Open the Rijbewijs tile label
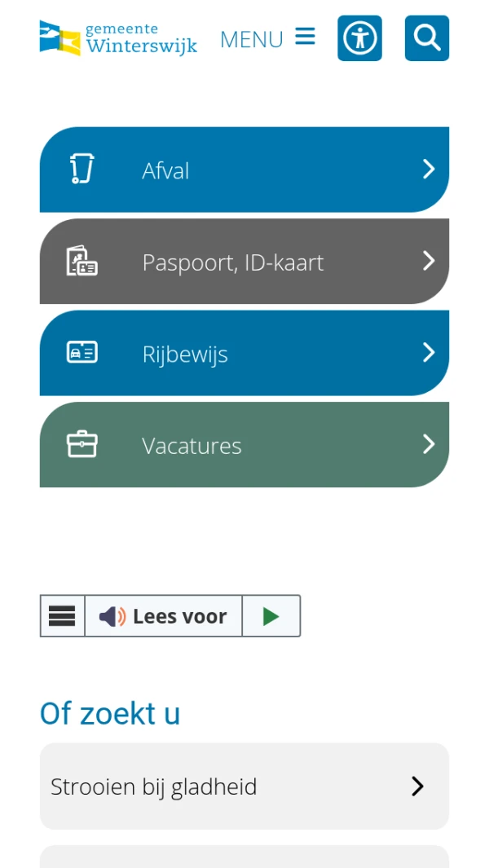This screenshot has height=868, width=489. [185, 355]
